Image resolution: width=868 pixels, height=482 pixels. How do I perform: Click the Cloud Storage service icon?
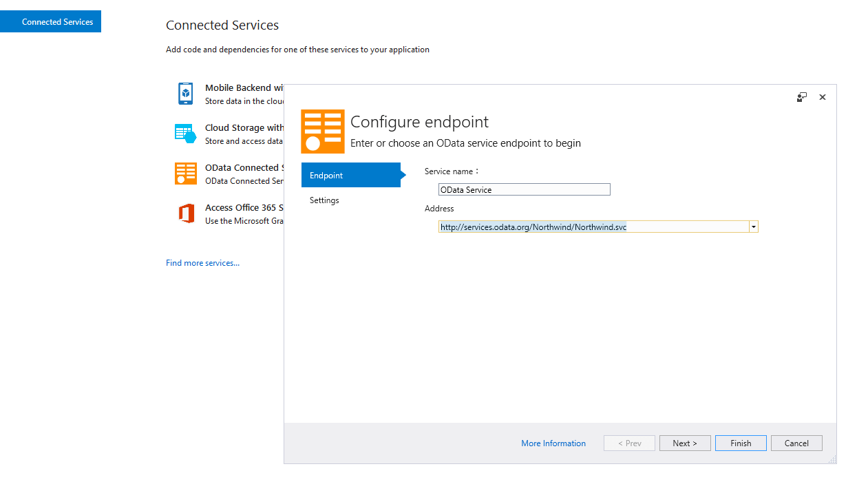[x=185, y=134]
